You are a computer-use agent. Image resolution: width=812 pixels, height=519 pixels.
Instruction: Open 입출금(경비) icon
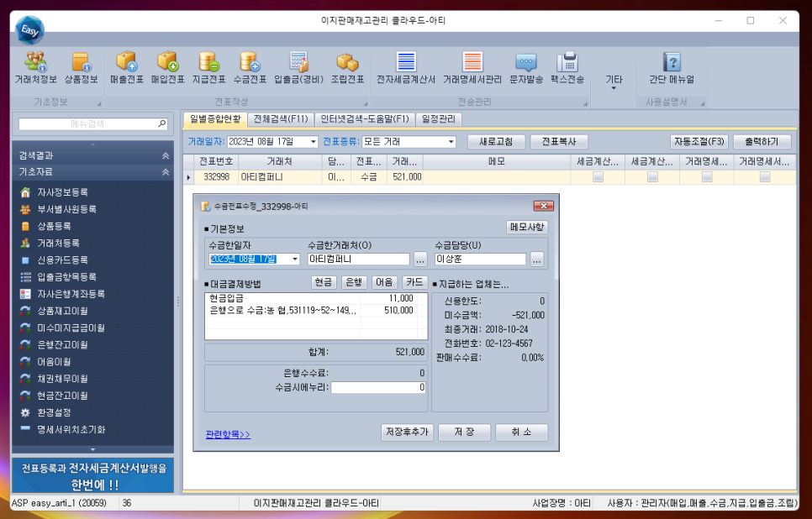298,68
